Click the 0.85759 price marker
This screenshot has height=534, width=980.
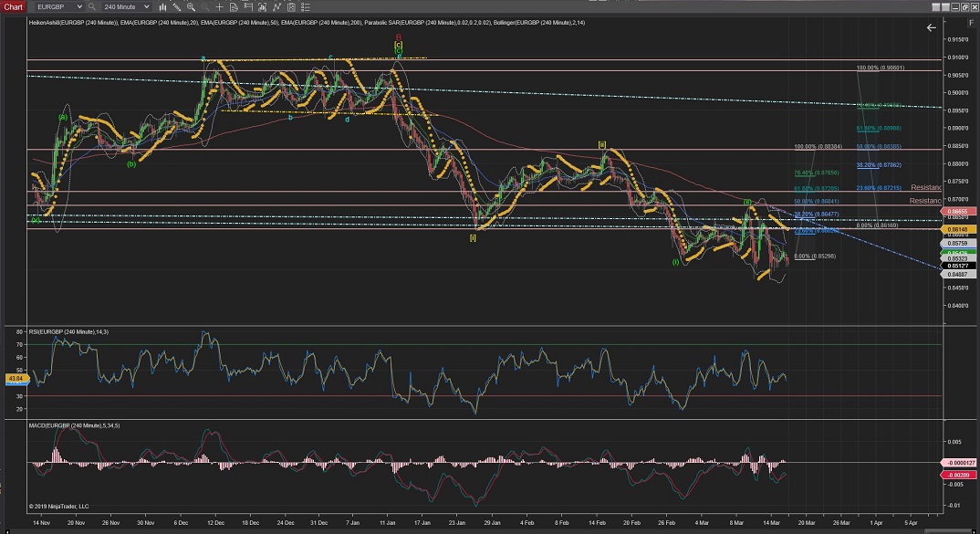958,243
